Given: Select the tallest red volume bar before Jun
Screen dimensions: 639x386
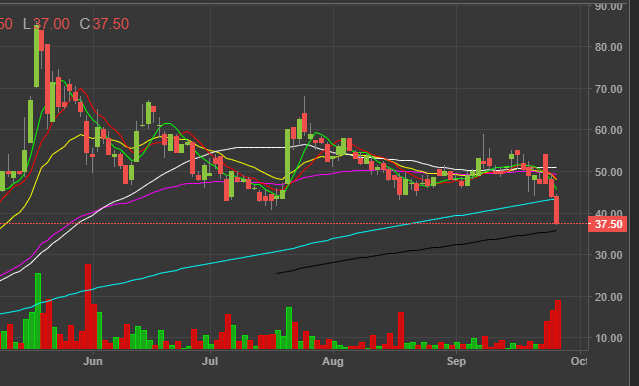Looking at the screenshot, I should coord(88,307).
